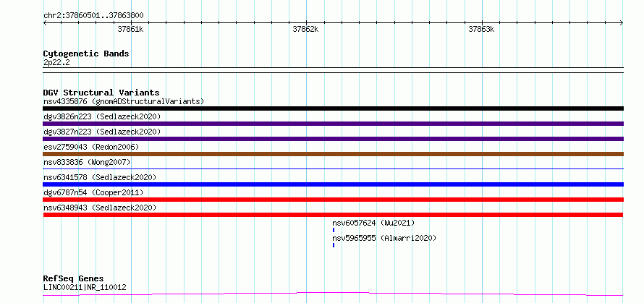
Task: Open the nsv5965955 (Almarri2020) label
Action: pyautogui.click(x=384, y=238)
